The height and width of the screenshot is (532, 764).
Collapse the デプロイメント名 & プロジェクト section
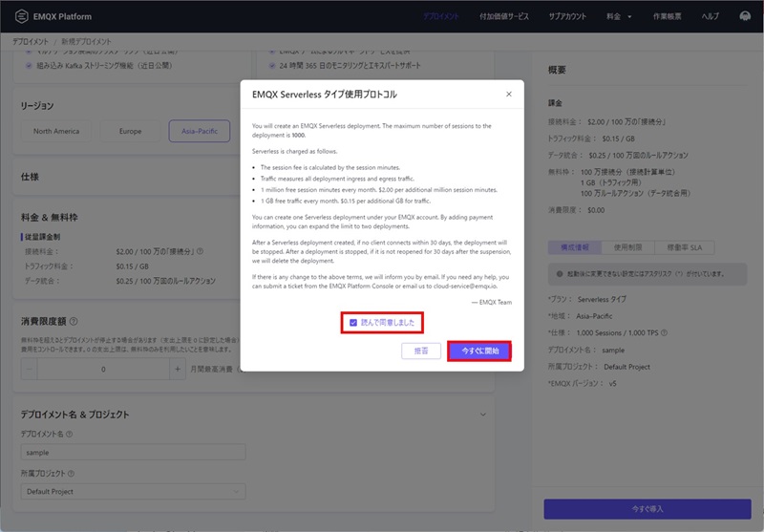(x=483, y=415)
